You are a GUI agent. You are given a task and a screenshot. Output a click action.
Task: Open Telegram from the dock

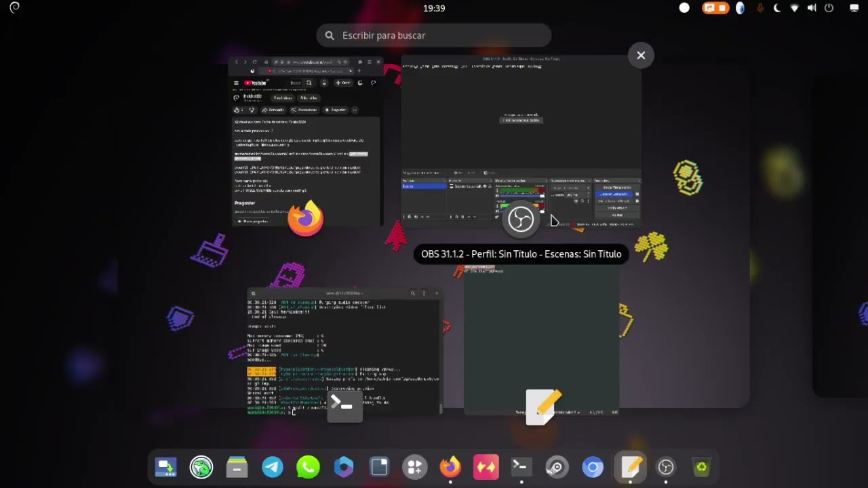pyautogui.click(x=273, y=467)
